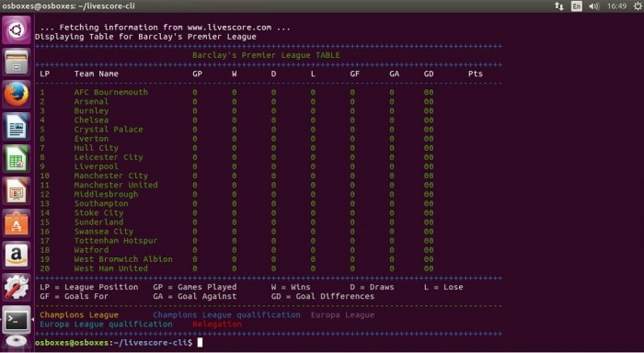Launch Firefox web browser from the dock

pyautogui.click(x=17, y=95)
